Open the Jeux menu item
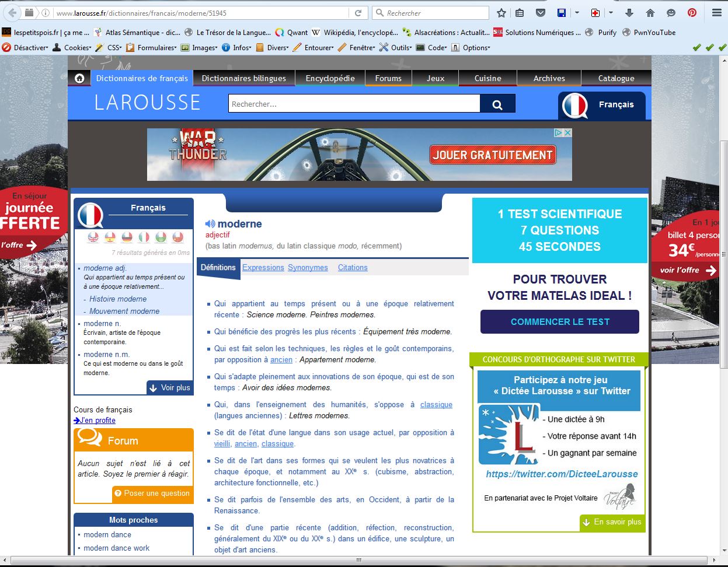This screenshot has width=728, height=567. pyautogui.click(x=436, y=78)
